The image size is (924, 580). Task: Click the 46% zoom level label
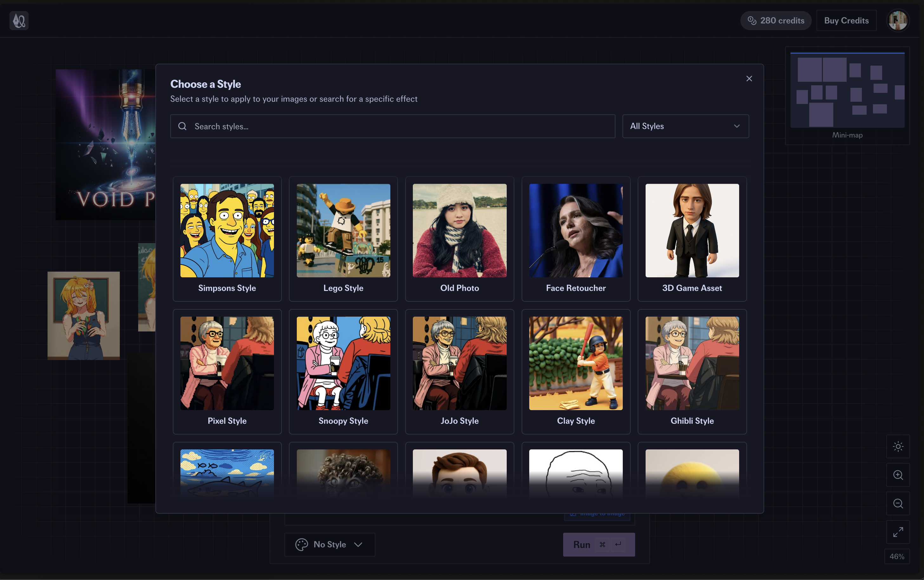pyautogui.click(x=897, y=556)
